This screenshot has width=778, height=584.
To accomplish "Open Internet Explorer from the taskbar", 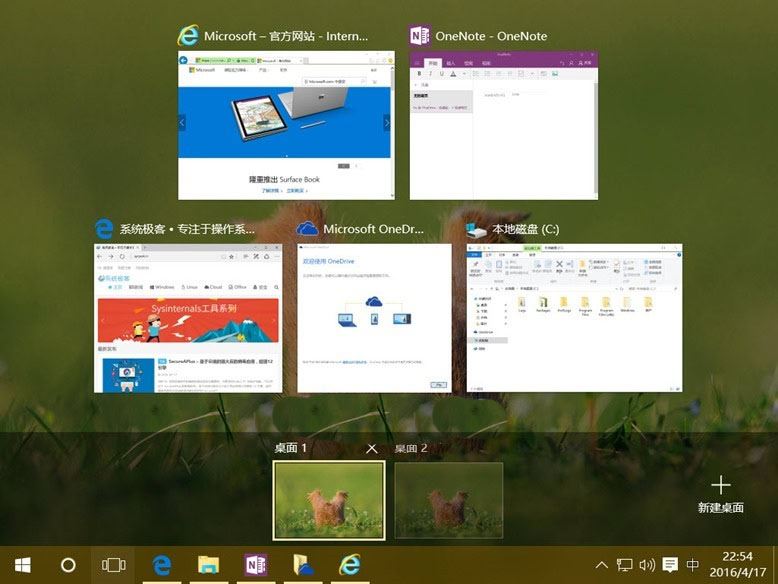I will (x=348, y=565).
